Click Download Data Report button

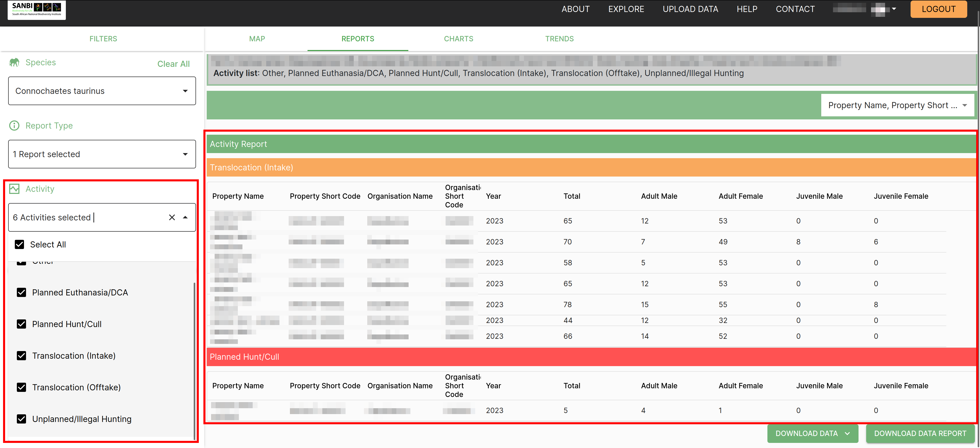[920, 433]
